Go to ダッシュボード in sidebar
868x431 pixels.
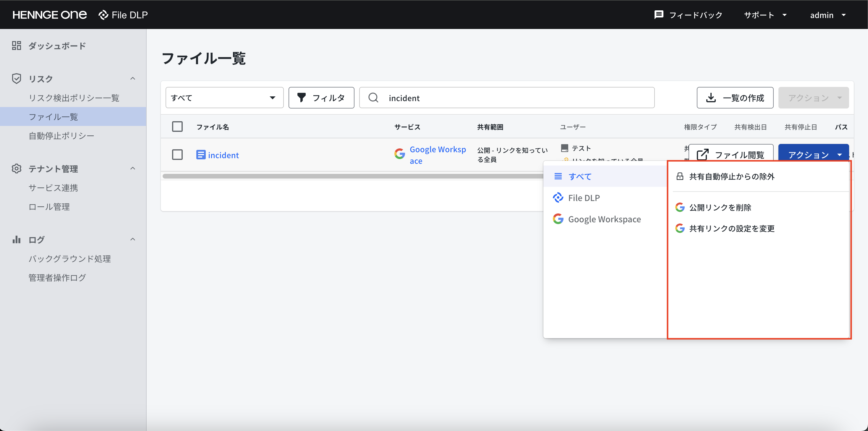tap(57, 46)
